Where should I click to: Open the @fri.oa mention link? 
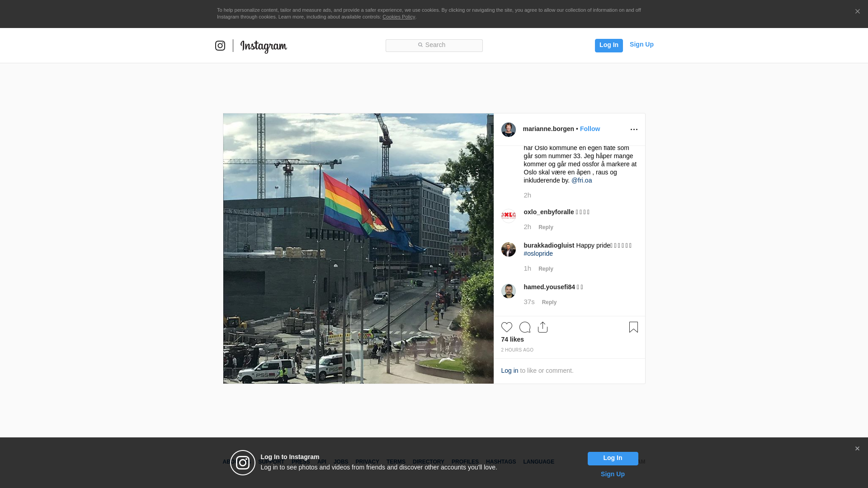[581, 180]
